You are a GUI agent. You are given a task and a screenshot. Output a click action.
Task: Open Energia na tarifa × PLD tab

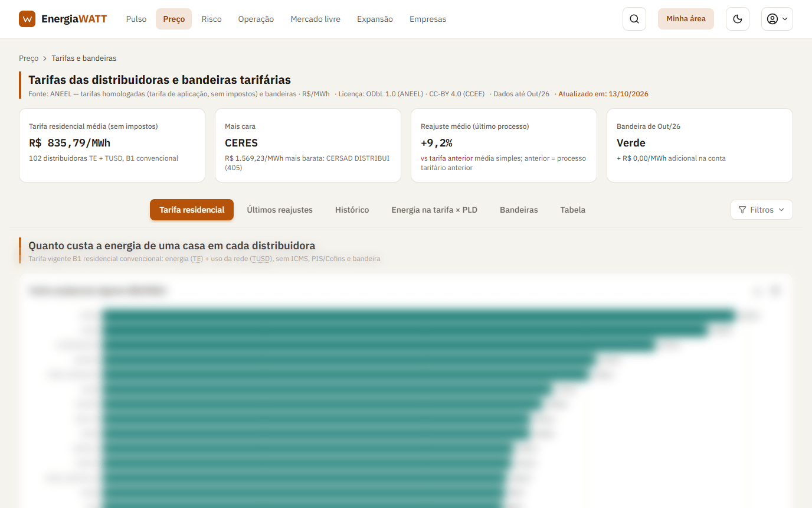click(434, 210)
